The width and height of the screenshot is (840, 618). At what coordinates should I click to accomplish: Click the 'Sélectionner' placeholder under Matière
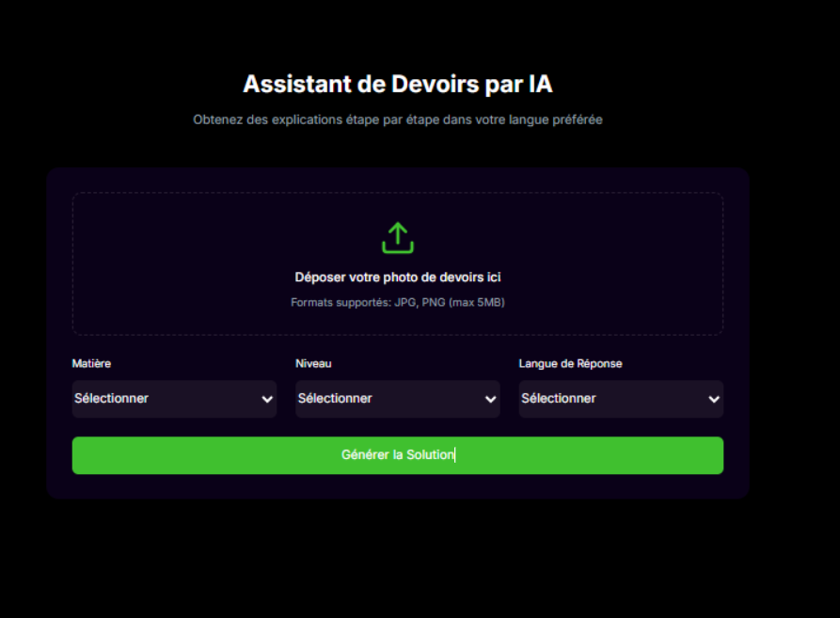coord(112,399)
